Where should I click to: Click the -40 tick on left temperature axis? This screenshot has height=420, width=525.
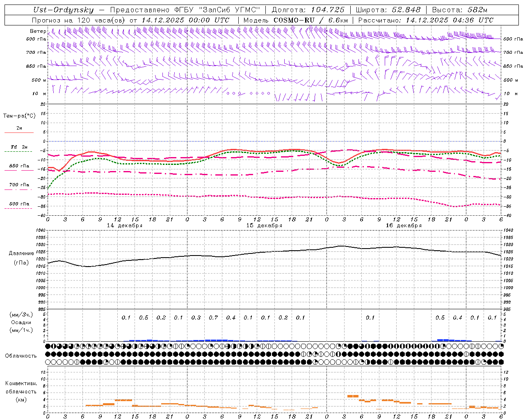pyautogui.click(x=42, y=215)
